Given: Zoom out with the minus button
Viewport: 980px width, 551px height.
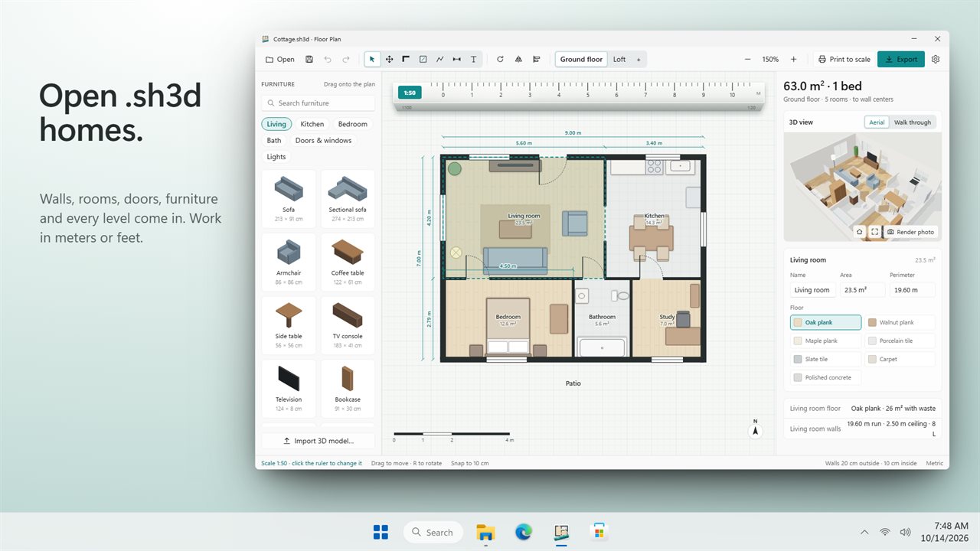Looking at the screenshot, I should pos(747,59).
